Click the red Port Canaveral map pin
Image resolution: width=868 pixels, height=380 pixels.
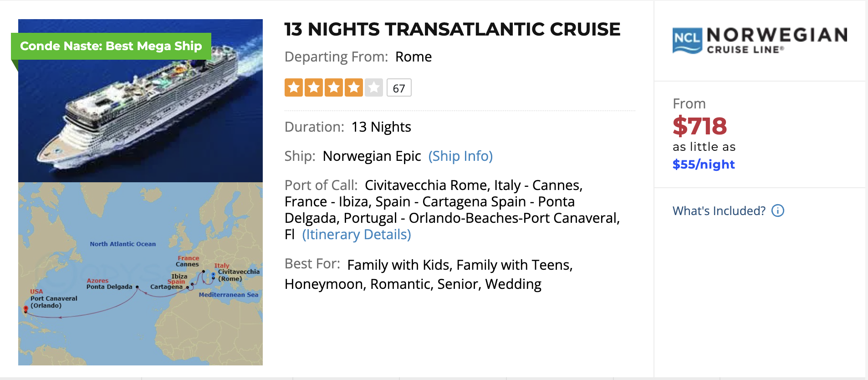click(x=26, y=309)
